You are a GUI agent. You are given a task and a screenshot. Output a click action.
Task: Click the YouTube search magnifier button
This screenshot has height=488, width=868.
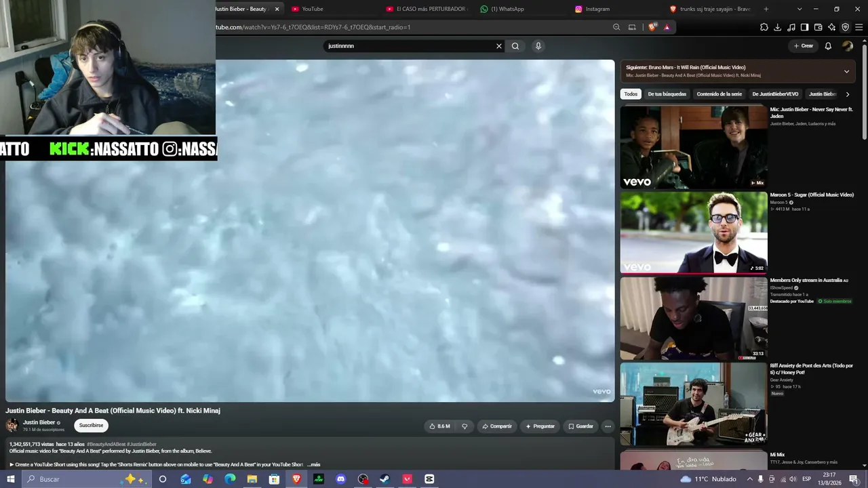click(515, 46)
